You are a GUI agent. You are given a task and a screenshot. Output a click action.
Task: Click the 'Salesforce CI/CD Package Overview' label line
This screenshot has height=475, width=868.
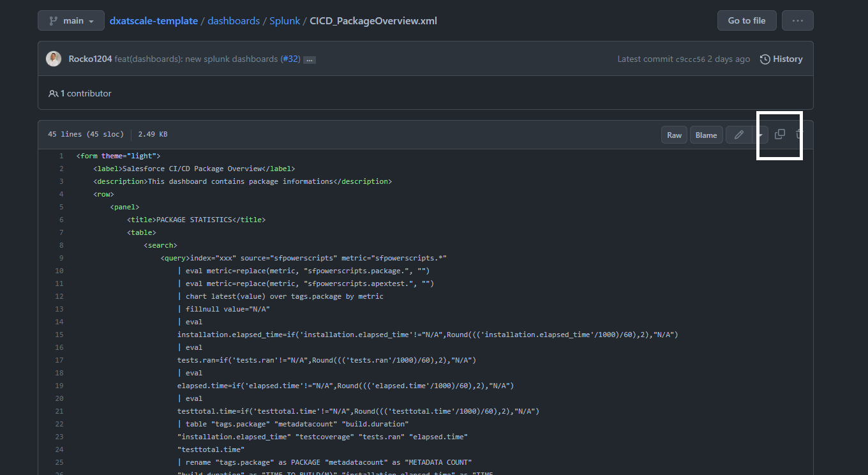coord(194,169)
